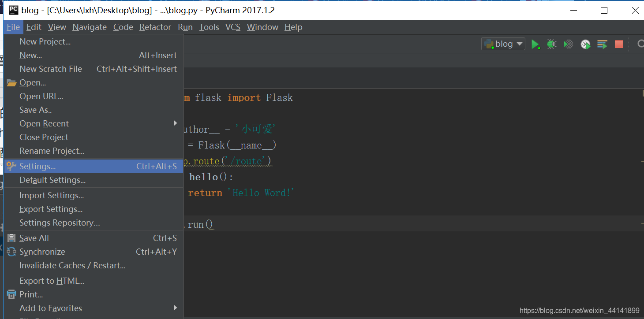Choose New Project... from File menu

click(94, 41)
